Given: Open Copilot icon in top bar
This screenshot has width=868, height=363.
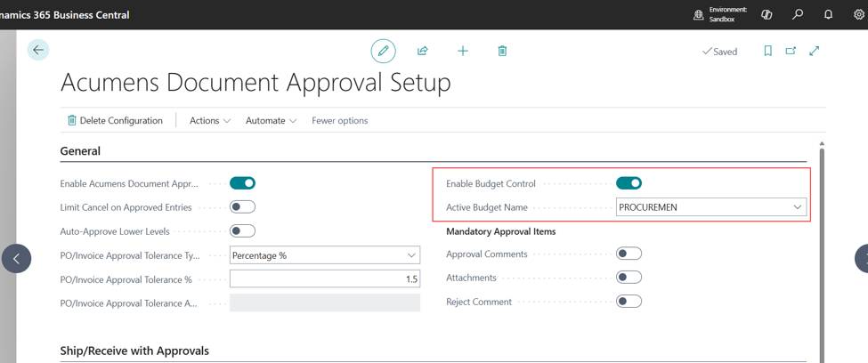Looking at the screenshot, I should click(x=767, y=15).
